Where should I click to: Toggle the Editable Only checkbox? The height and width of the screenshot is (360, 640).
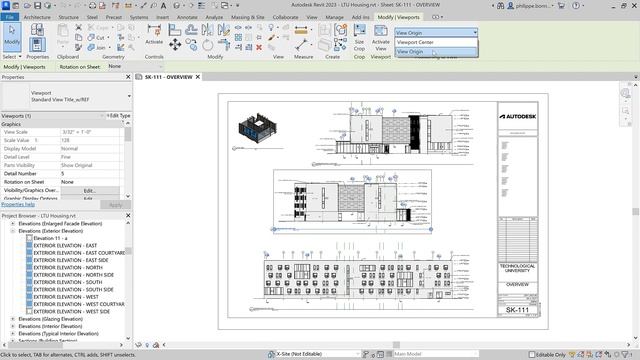pos(531,354)
